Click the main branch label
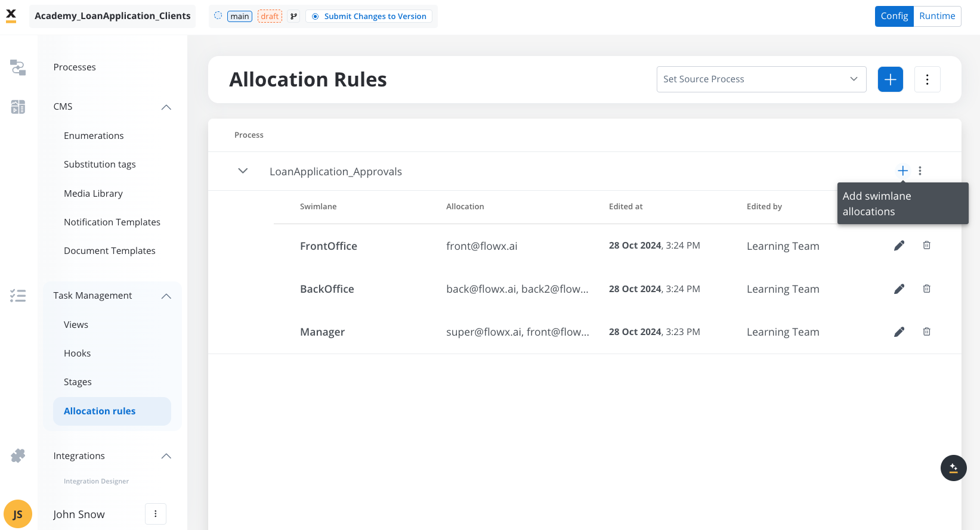Viewport: 980px width, 530px height. [240, 16]
